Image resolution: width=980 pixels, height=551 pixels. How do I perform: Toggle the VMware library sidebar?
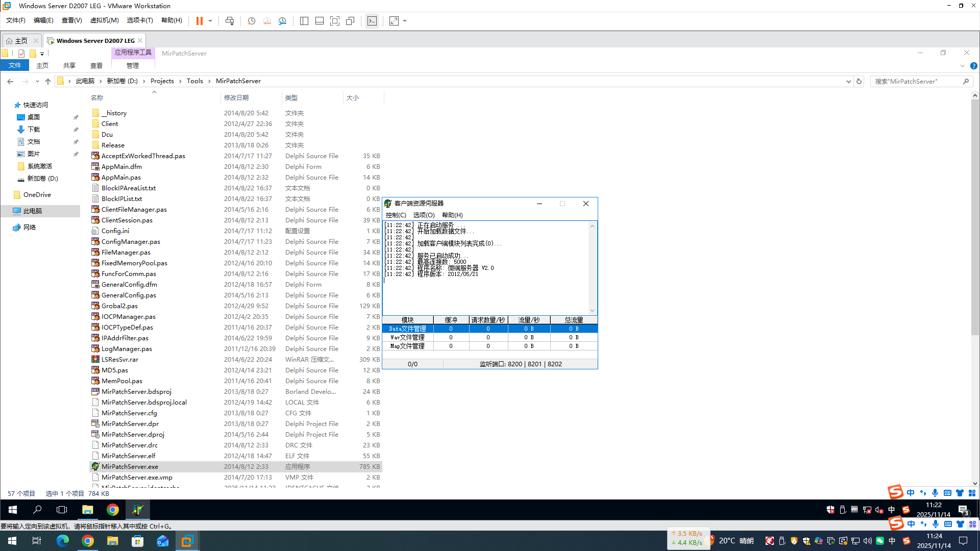[304, 21]
